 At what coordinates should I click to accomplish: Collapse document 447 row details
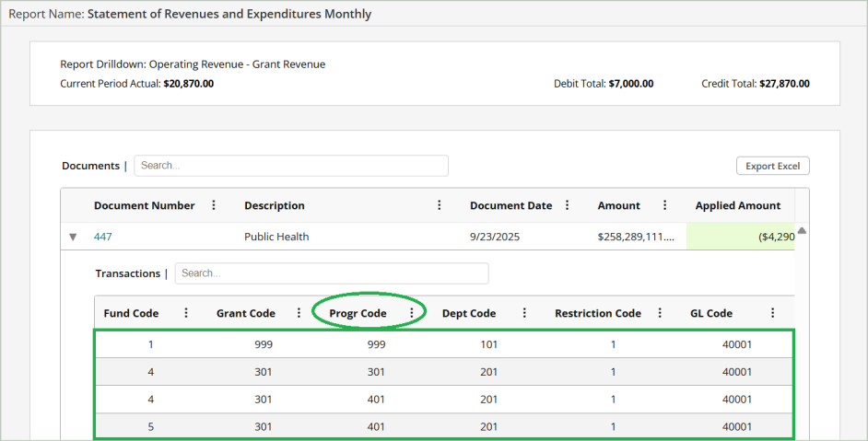coord(73,237)
